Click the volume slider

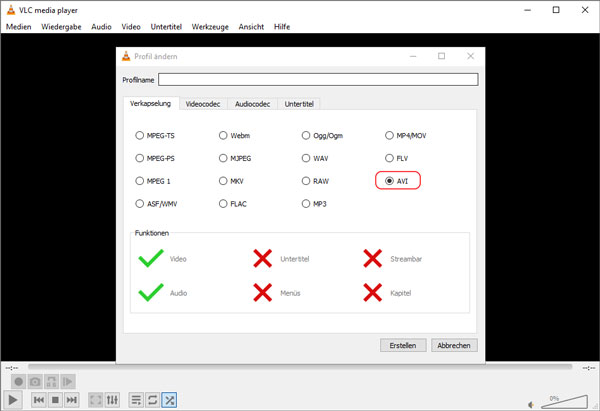565,401
